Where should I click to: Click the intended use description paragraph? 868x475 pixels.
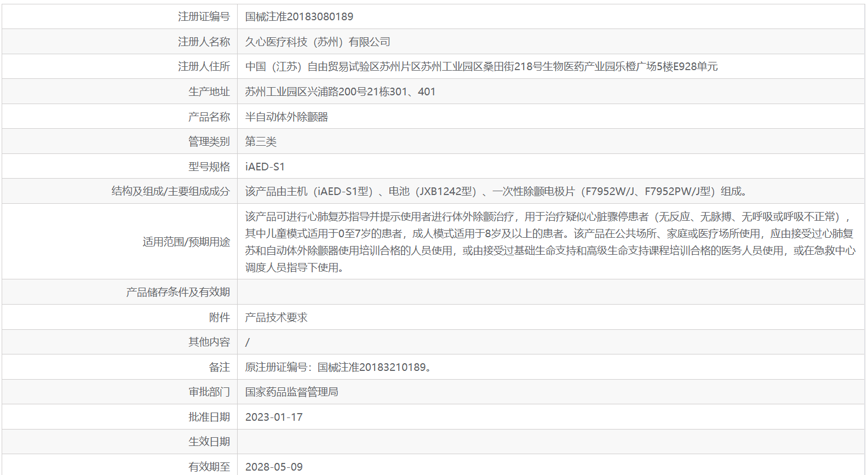[549, 242]
